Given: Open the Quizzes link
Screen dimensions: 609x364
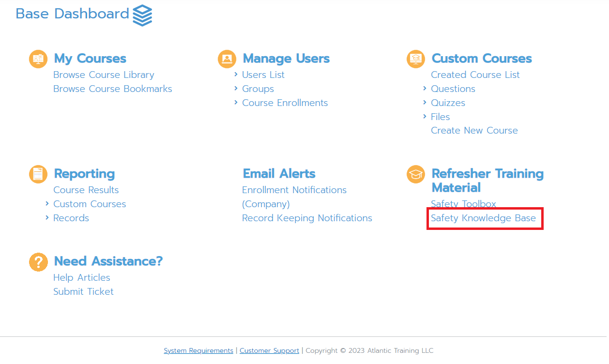Looking at the screenshot, I should (x=448, y=103).
